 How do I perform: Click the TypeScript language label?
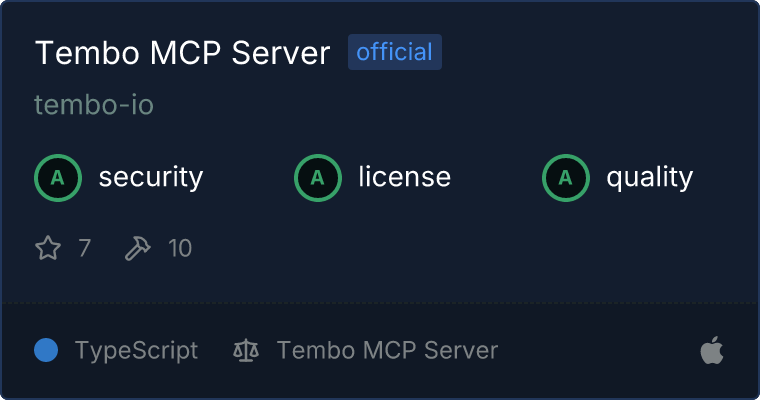(137, 351)
